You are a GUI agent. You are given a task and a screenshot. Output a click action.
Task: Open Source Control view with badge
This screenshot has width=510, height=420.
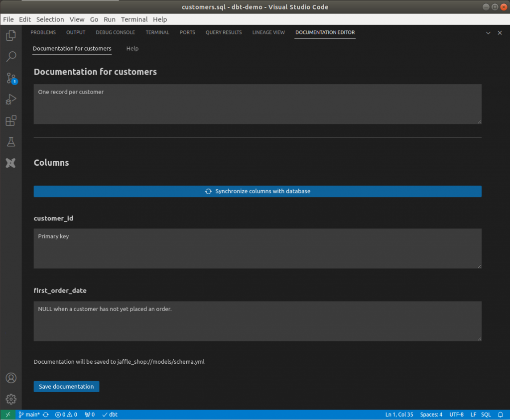[x=11, y=78]
